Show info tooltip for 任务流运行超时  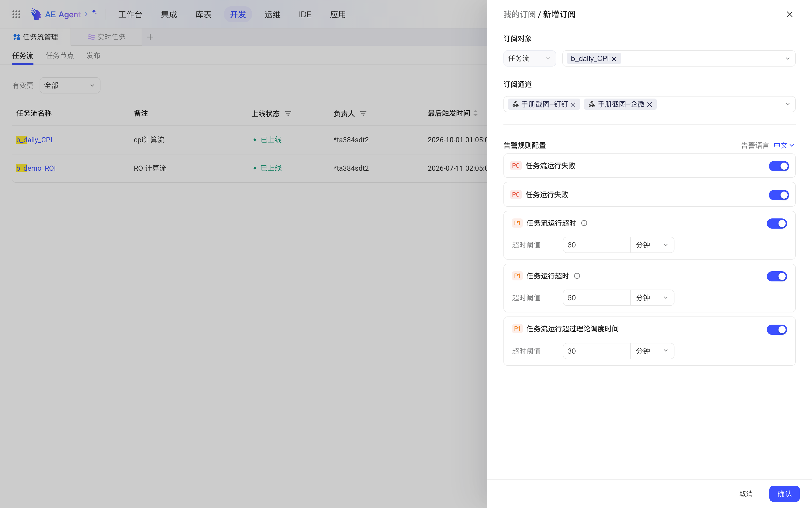pyautogui.click(x=584, y=223)
